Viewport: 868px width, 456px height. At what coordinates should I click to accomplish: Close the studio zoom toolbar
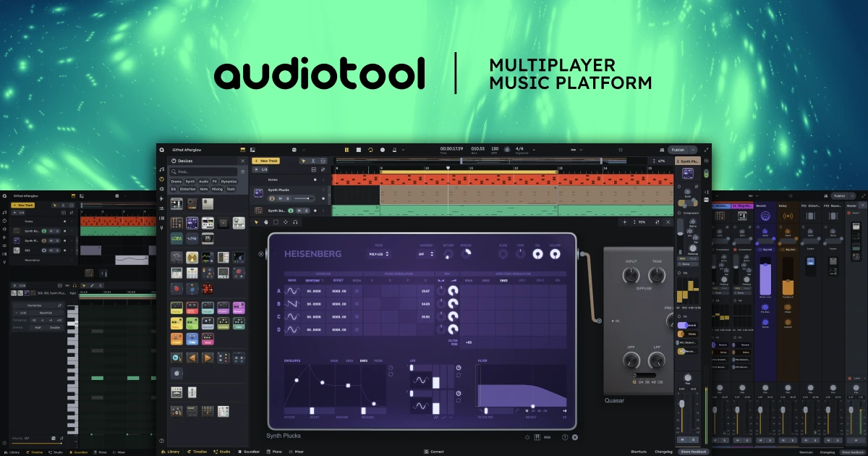pos(668,222)
